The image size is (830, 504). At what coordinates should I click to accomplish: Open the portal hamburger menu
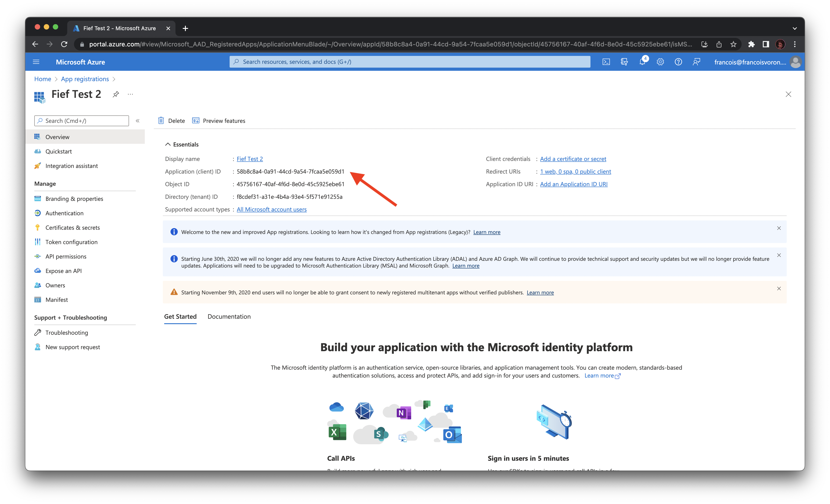point(36,62)
